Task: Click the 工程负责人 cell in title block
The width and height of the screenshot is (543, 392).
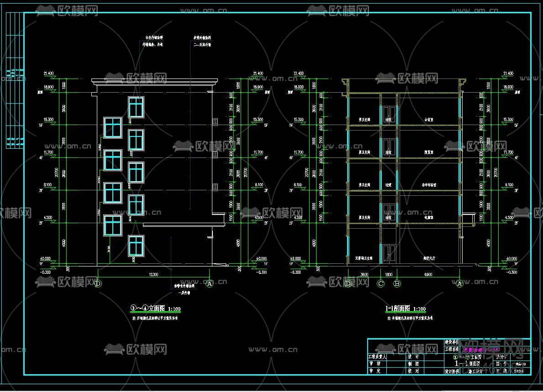Action: (377, 356)
